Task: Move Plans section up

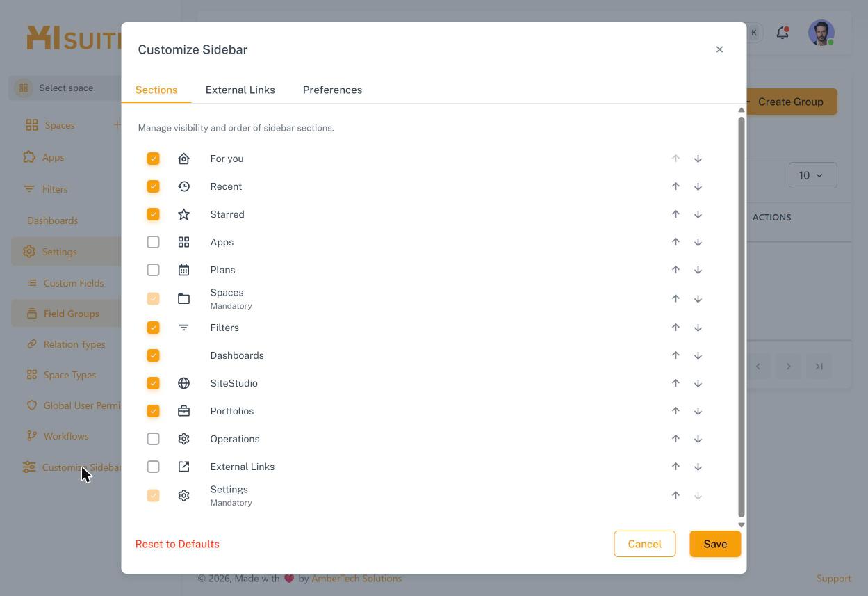Action: (x=675, y=270)
